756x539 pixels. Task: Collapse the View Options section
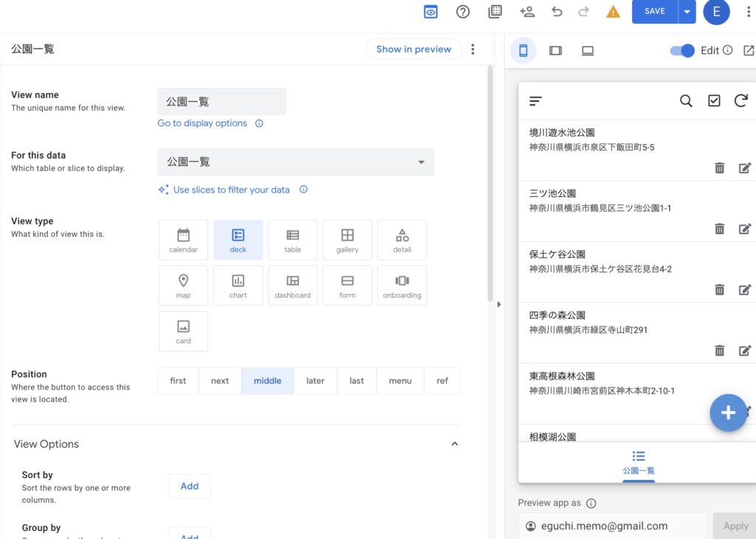455,444
